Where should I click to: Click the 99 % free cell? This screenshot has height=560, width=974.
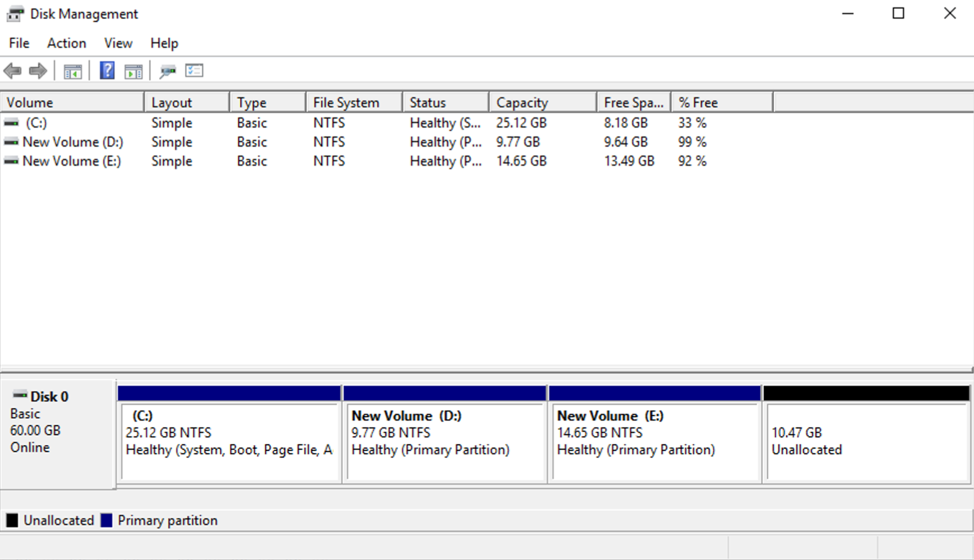pos(692,142)
